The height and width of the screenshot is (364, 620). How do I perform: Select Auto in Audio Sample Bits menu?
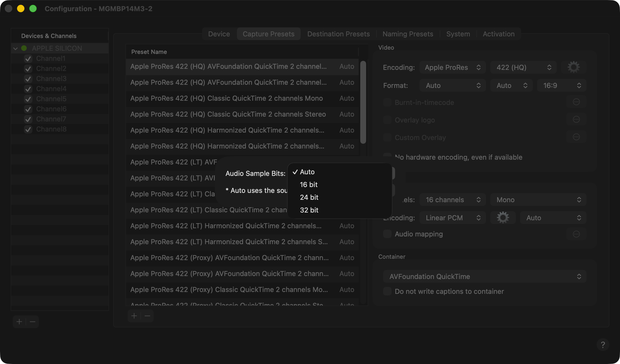340,172
